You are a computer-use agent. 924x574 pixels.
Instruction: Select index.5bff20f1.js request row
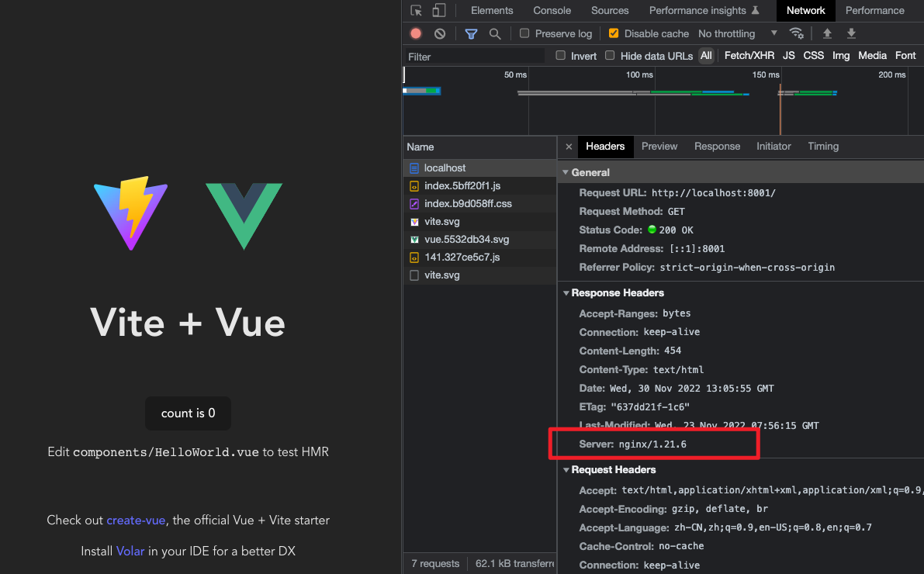[x=479, y=185]
